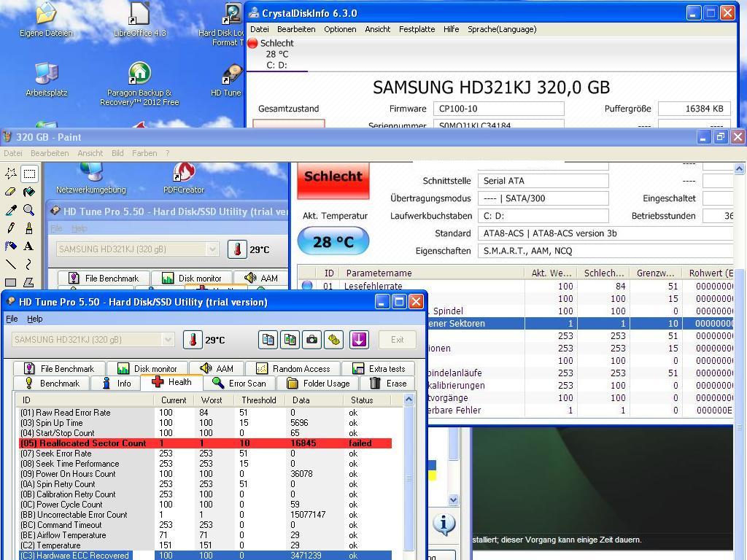Select the Pick Color eyedropper tool
Image resolution: width=747 pixels, height=560 pixels.
tap(10, 210)
